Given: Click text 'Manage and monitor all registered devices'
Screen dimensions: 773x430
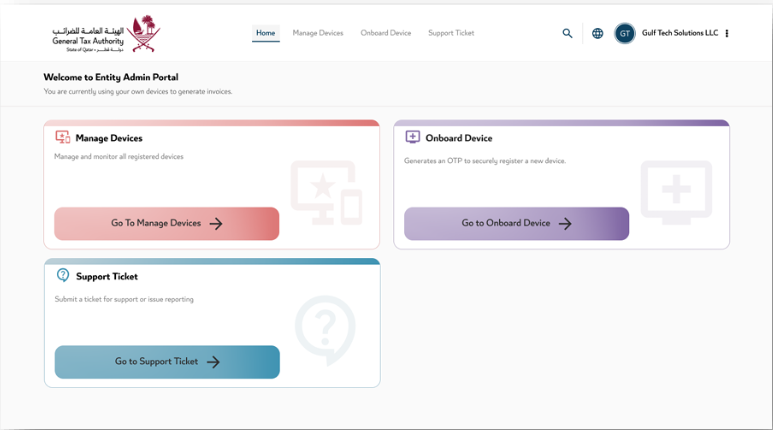Looking at the screenshot, I should (119, 156).
